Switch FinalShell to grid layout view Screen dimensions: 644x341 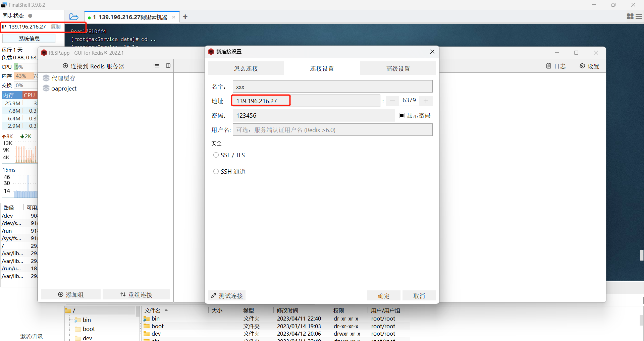coord(630,16)
